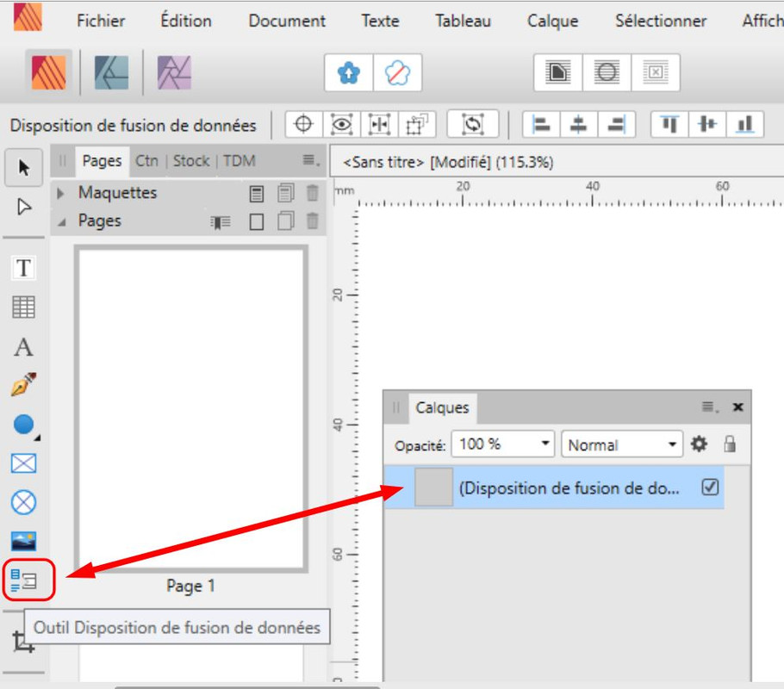
Task: Switch to the Publisher persona
Action: click(x=48, y=72)
